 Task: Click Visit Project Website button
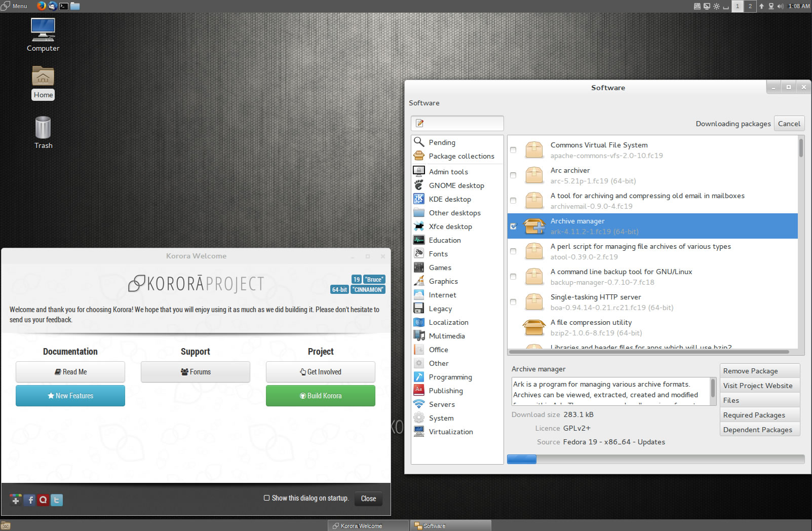tap(760, 386)
